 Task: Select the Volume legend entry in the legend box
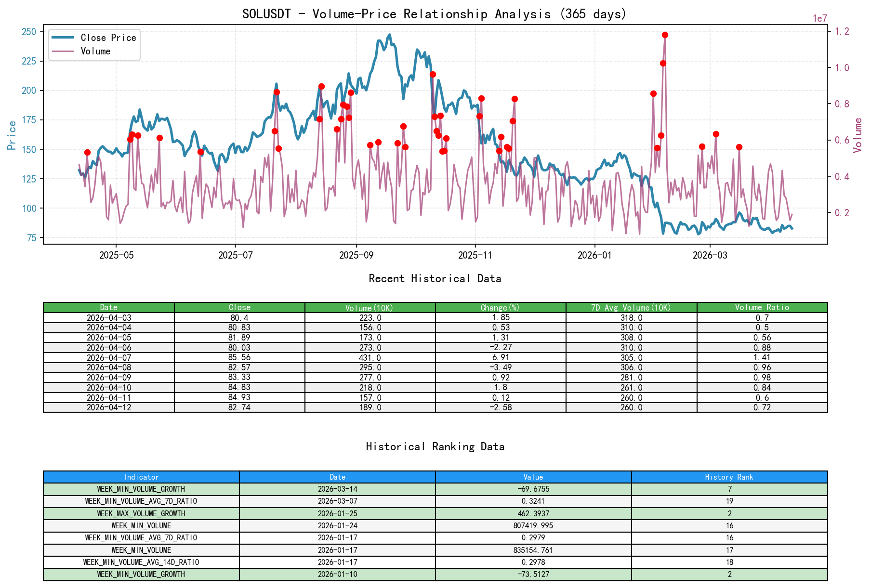pyautogui.click(x=81, y=51)
